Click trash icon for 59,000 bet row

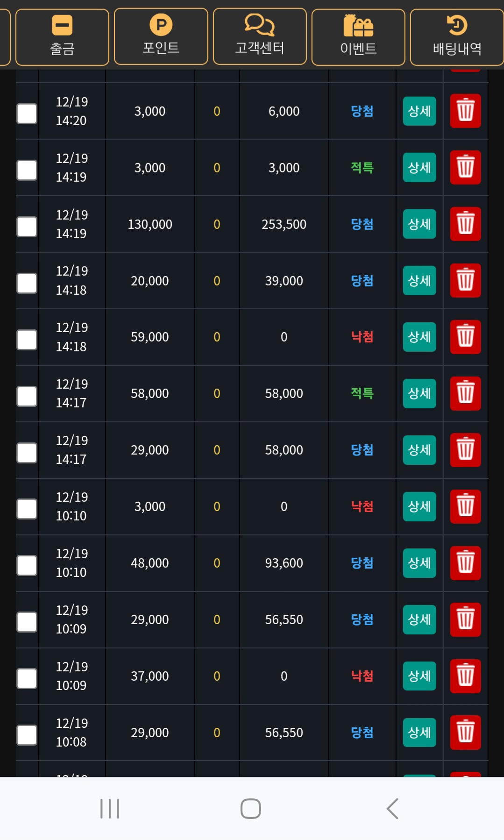(465, 337)
